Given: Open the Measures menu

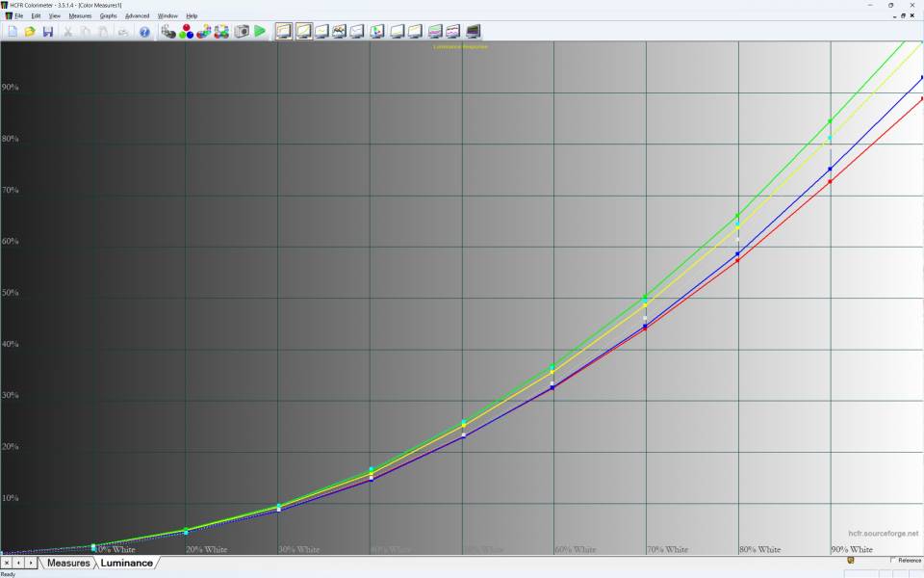Looking at the screenshot, I should pyautogui.click(x=80, y=16).
